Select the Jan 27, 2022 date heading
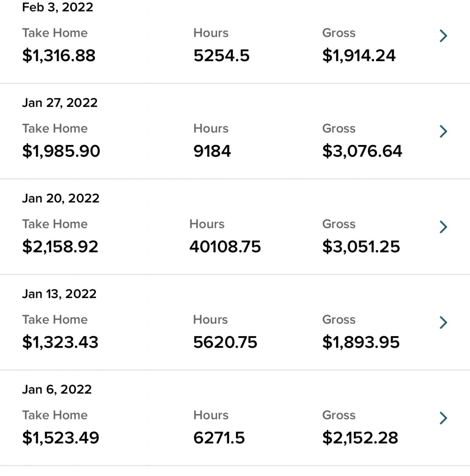This screenshot has width=470, height=476. click(60, 103)
